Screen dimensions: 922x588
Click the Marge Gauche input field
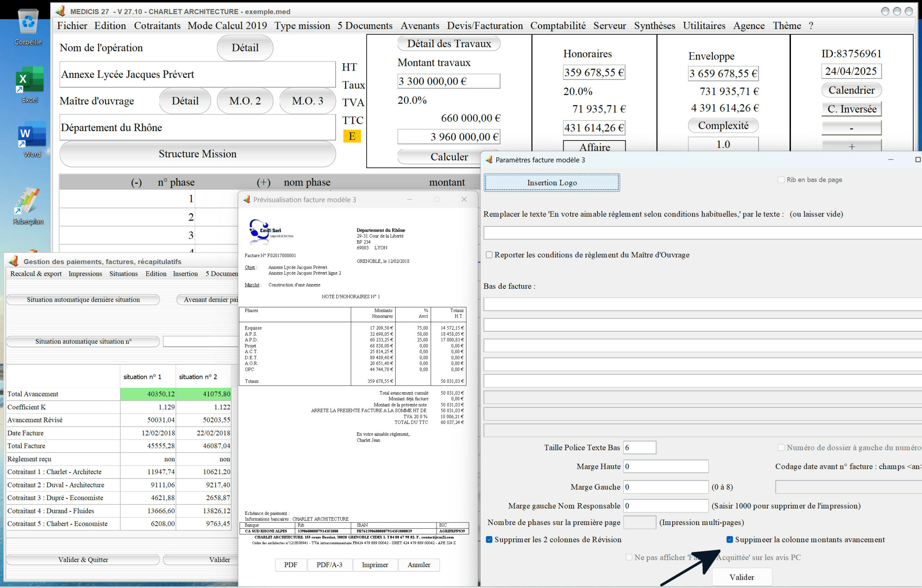pos(666,487)
